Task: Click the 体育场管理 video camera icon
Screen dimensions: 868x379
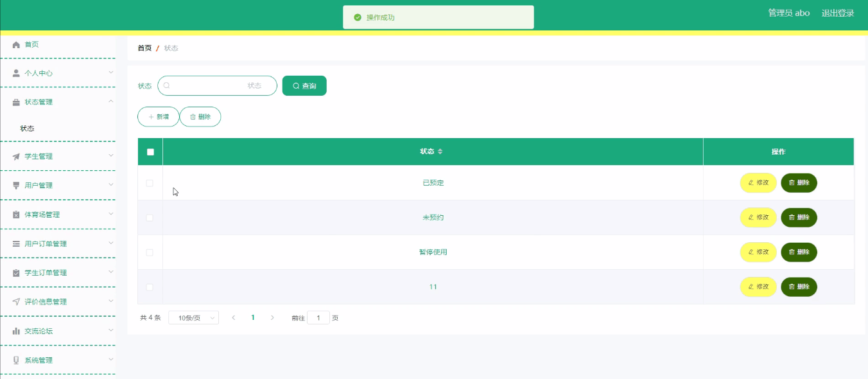Action: [15, 214]
